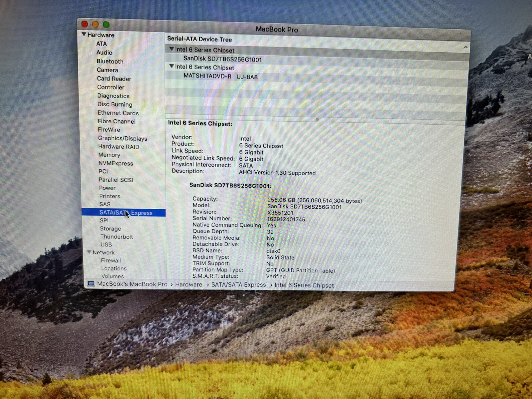Collapse the second Intel 6 Series Chipset row

point(172,66)
